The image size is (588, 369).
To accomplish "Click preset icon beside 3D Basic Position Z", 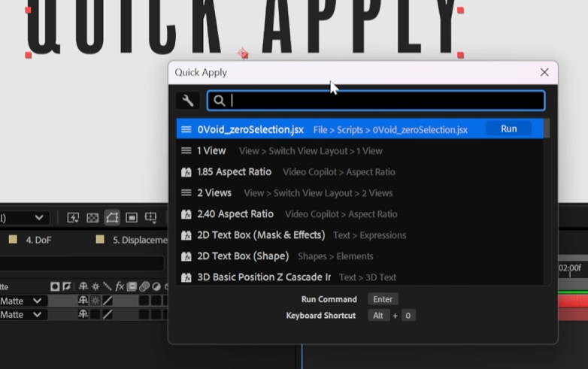I will [186, 277].
